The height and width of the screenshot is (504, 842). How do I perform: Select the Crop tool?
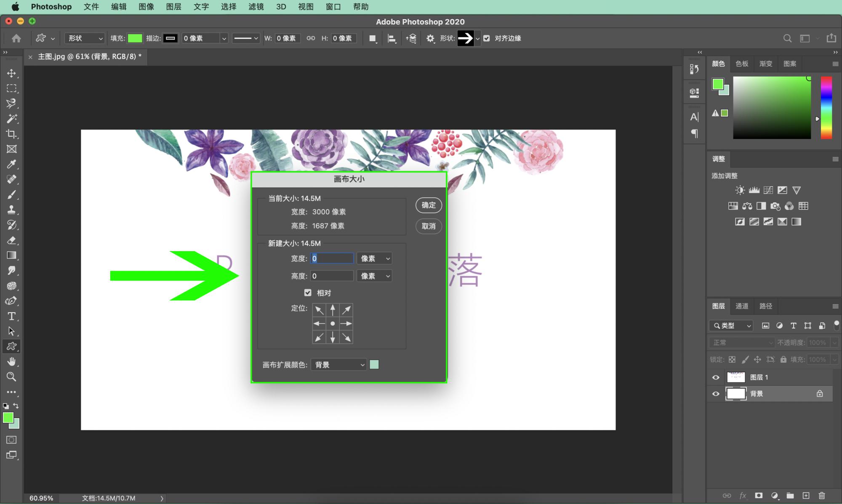click(11, 133)
